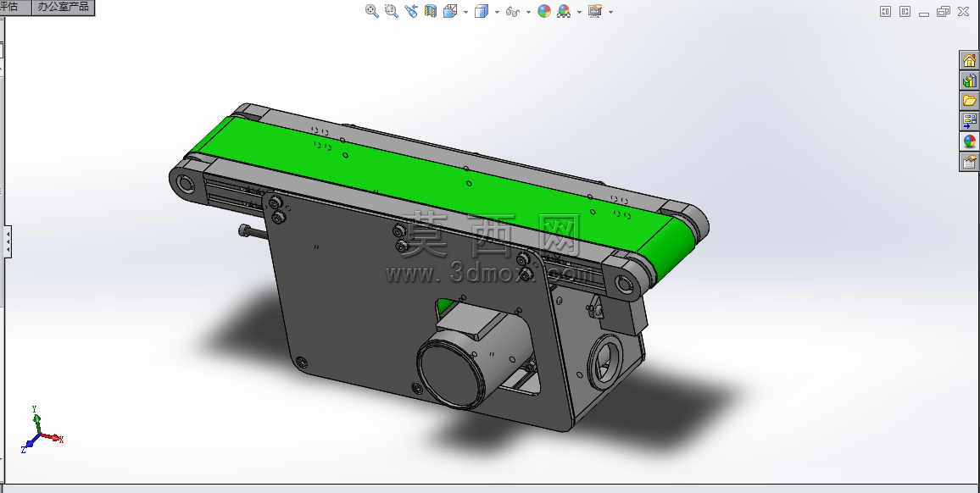Open the Custom Properties tab in task pane
Image resolution: width=980 pixels, height=493 pixels.
click(969, 162)
